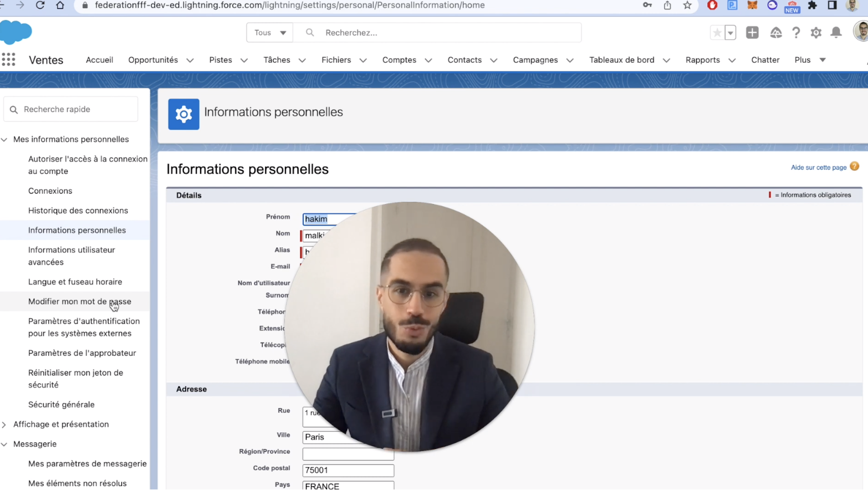Go to the Accueil tab
Viewport: 868px width, 490px height.
pyautogui.click(x=99, y=60)
